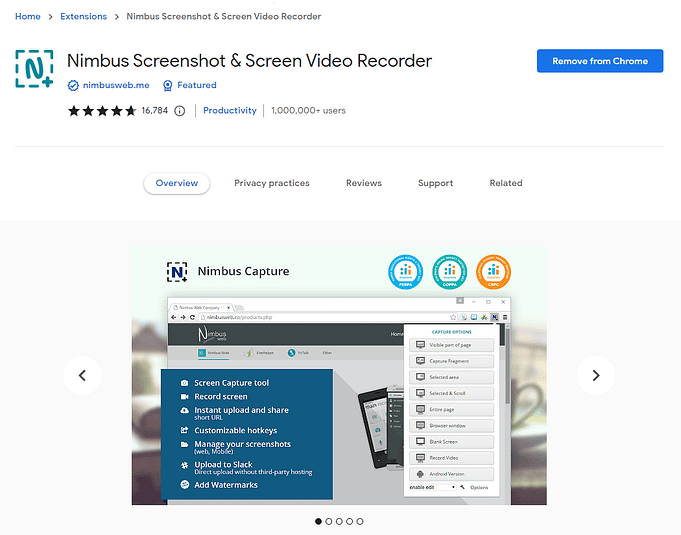Click Entire page option in the slide
This screenshot has height=535, width=681.
pyautogui.click(x=452, y=410)
